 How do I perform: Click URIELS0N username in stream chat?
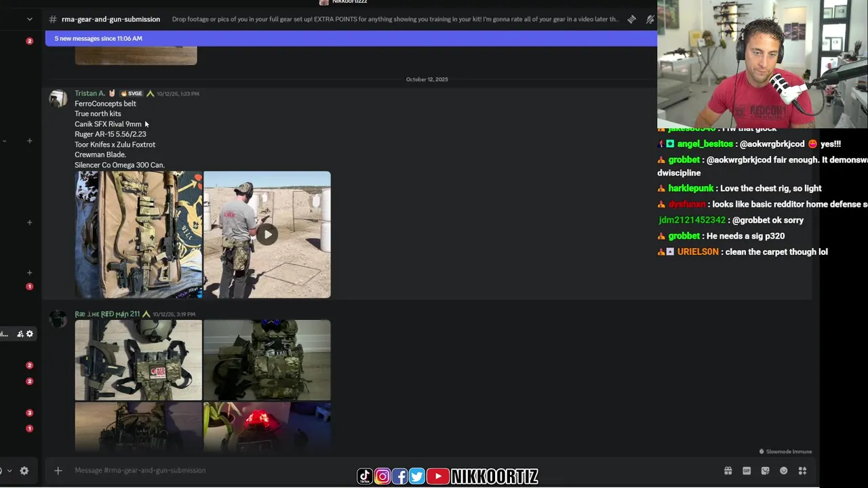click(698, 252)
